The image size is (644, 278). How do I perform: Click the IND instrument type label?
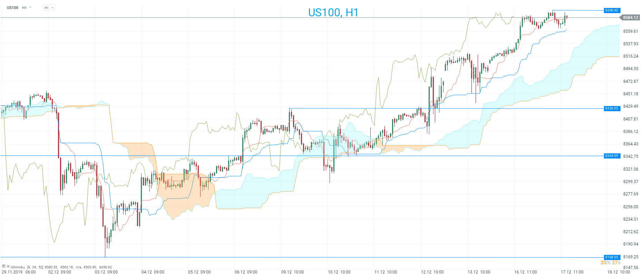coord(24,8)
